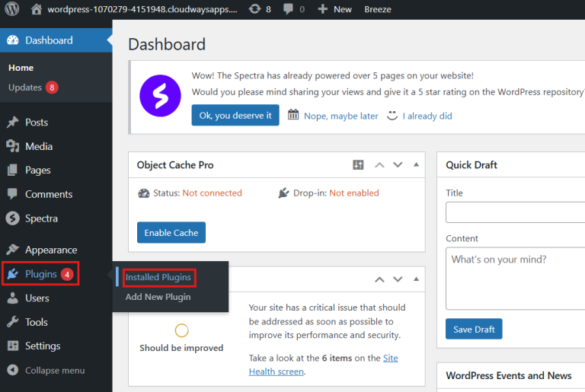Click the Quick Draft heading
The image size is (585, 392).
click(472, 165)
